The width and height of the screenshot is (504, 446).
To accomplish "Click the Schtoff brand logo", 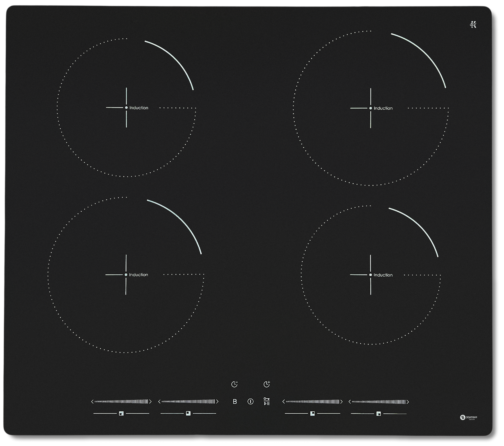I will point(469,417).
